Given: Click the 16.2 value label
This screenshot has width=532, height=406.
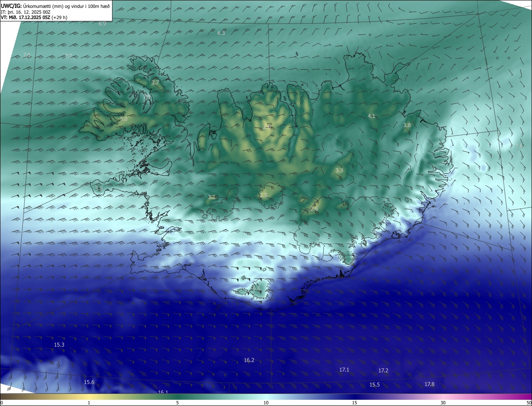Looking at the screenshot, I should point(249,360).
